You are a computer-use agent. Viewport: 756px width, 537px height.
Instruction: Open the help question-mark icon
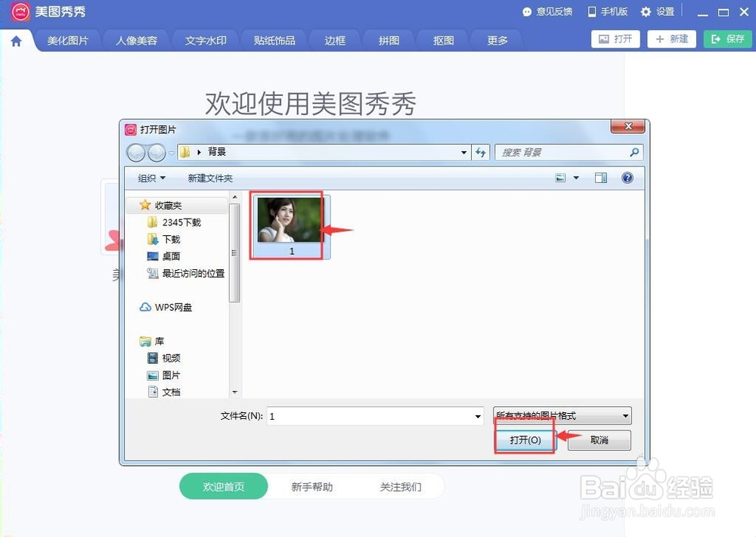(627, 178)
